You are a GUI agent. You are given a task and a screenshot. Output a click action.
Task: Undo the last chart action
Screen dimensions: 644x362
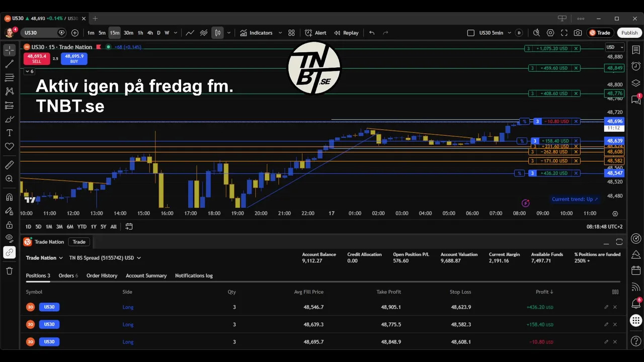point(372,33)
